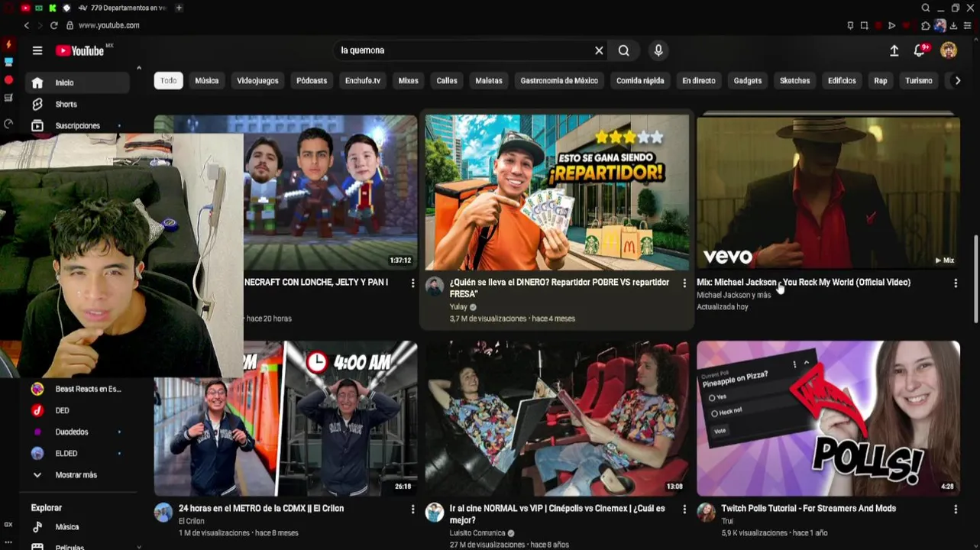980x550 pixels.
Task: Go to the YouTube logo home link
Action: [x=80, y=50]
